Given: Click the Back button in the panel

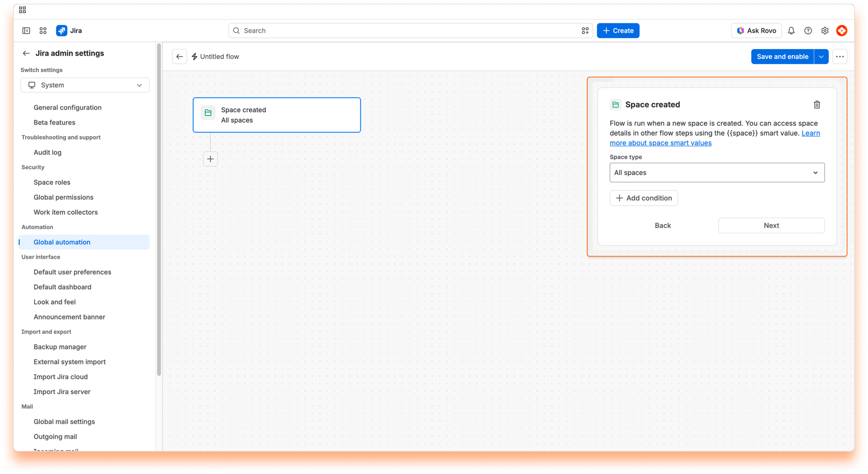Looking at the screenshot, I should coord(663,225).
